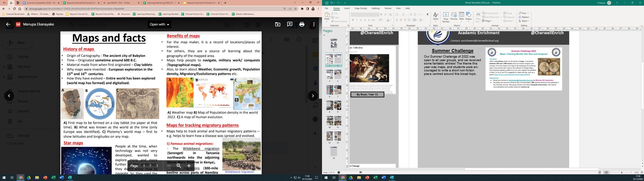Insert Pictures from the Publisher ribbon

[x=454, y=16]
